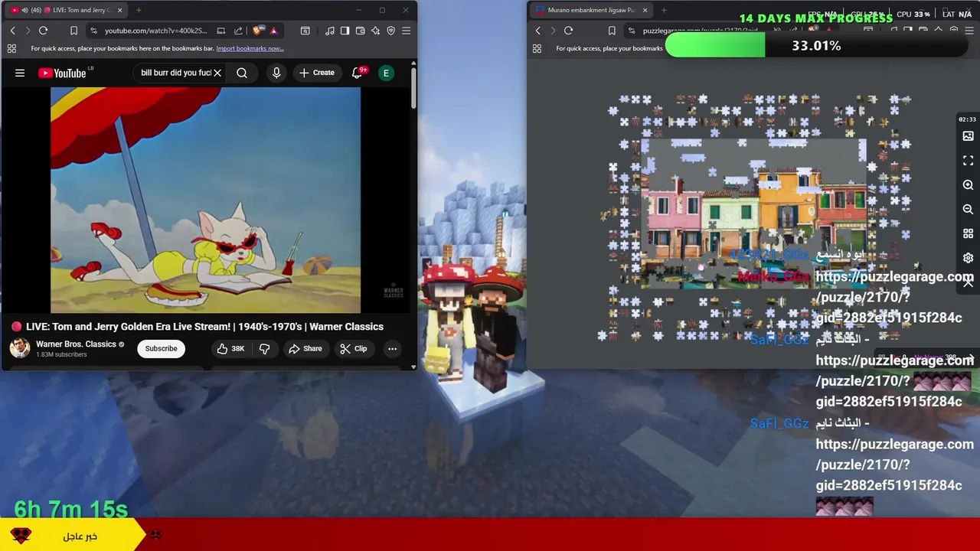The height and width of the screenshot is (551, 980).
Task: Reload the YouTube page
Action: [43, 31]
